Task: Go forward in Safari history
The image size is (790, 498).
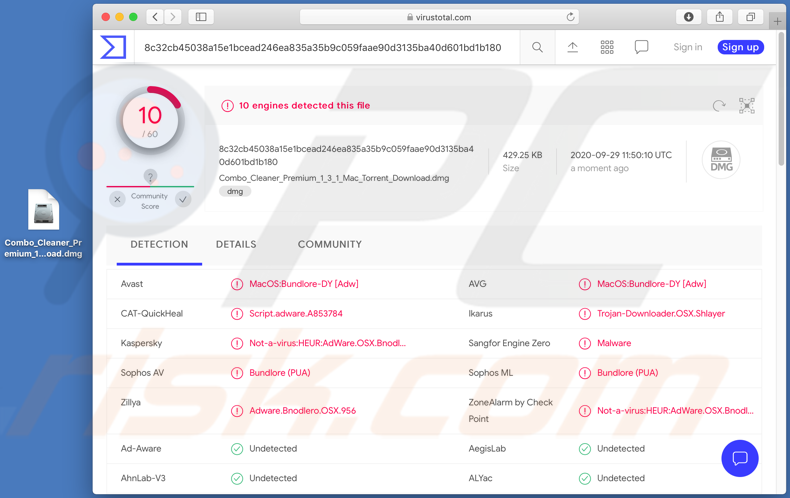Action: (x=172, y=17)
